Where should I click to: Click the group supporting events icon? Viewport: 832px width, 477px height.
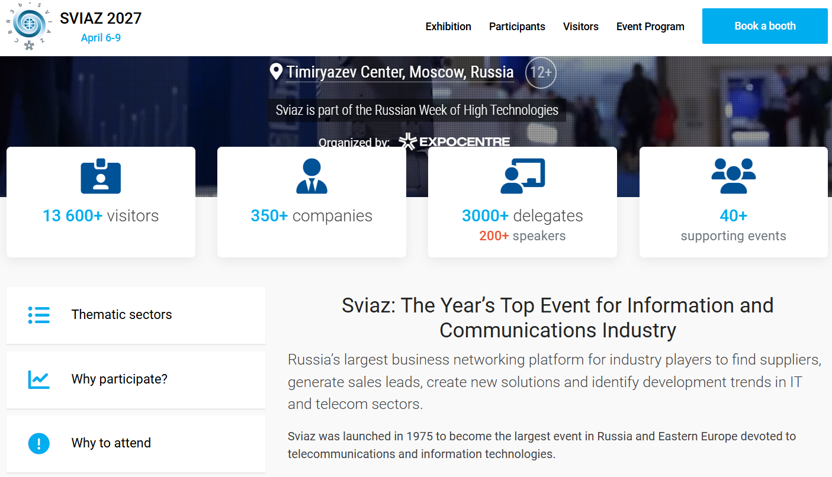pyautogui.click(x=733, y=176)
